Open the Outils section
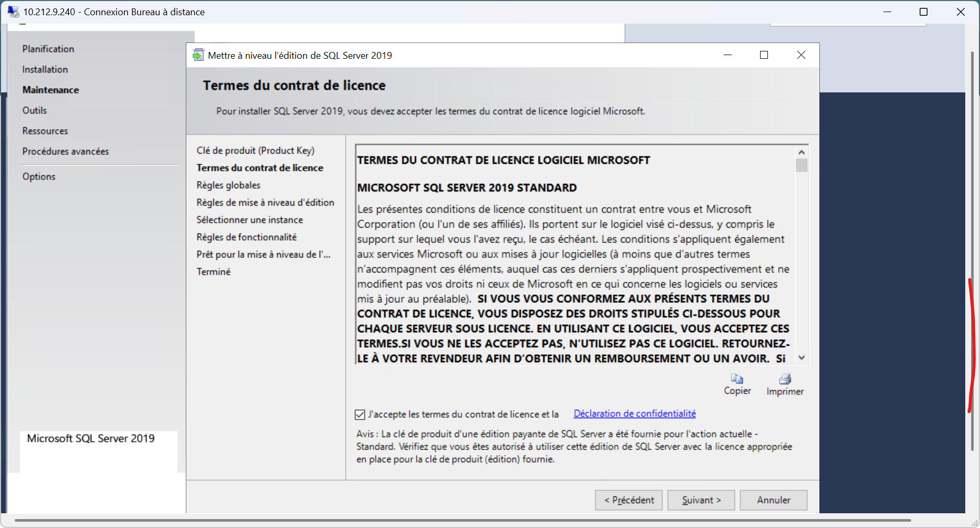980x528 pixels. 35,110
